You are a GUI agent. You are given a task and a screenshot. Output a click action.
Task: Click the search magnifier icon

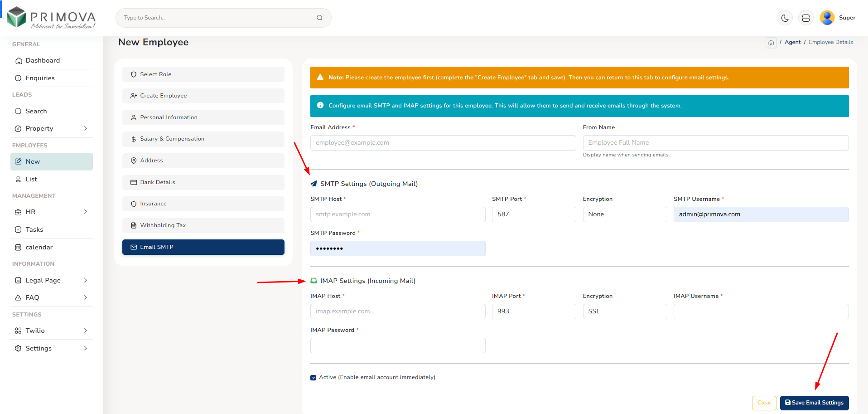319,18
